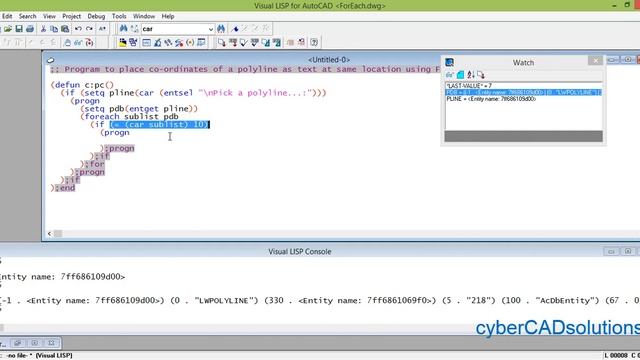Screen dimensions: 640x360
Task: Select the highlighted PDB watch row
Action: coord(523,92)
